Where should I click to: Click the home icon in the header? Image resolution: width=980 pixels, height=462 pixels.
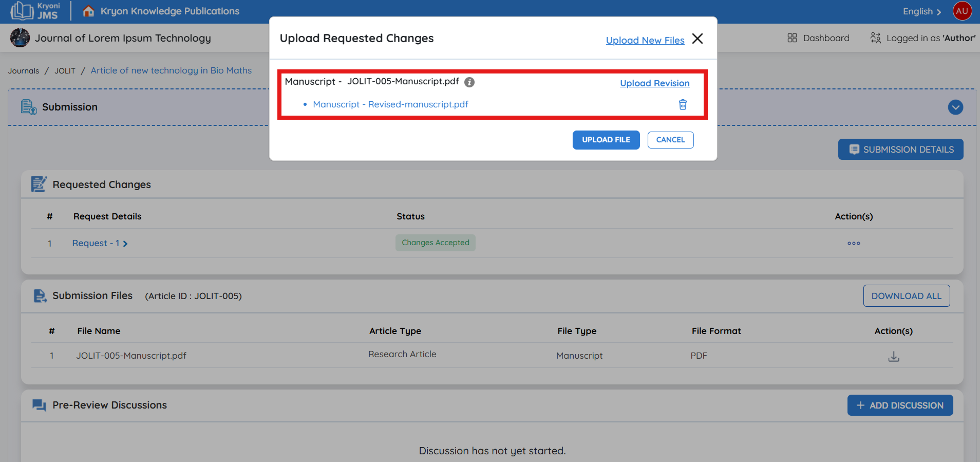(88, 11)
